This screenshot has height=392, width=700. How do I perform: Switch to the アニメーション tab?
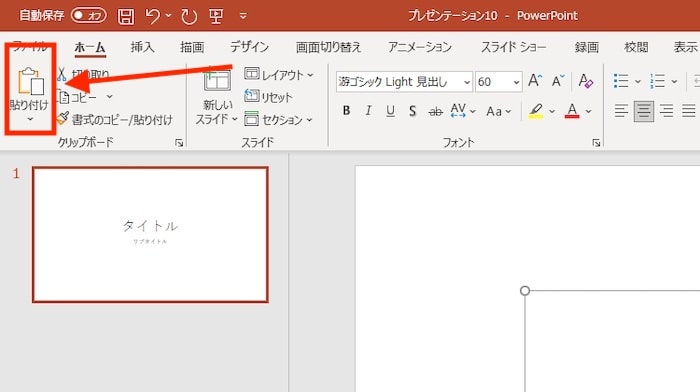[420, 47]
